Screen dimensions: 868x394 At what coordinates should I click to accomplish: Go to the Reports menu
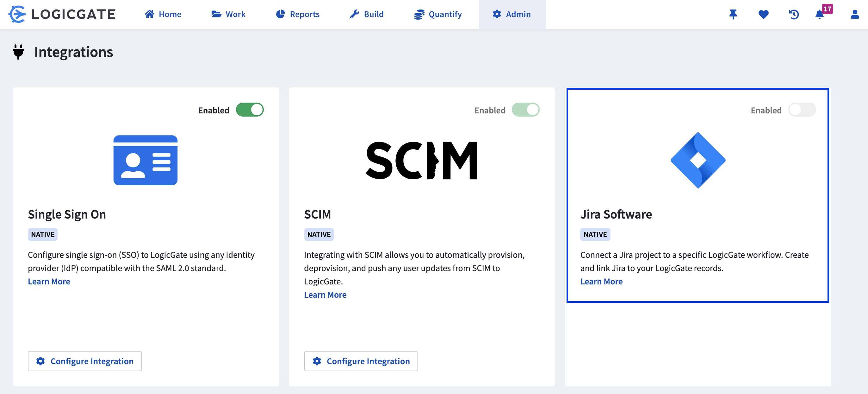coord(298,14)
